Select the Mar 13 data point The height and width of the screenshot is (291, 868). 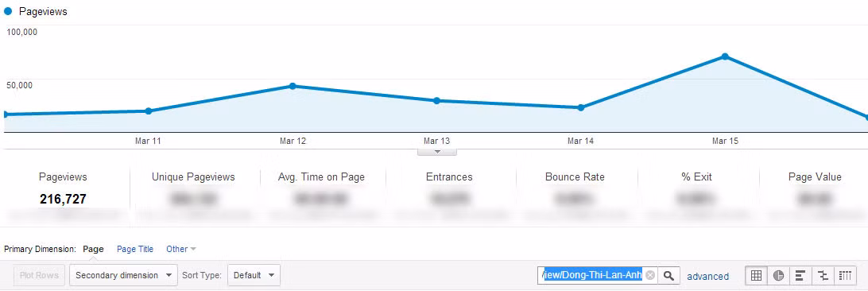point(436,101)
